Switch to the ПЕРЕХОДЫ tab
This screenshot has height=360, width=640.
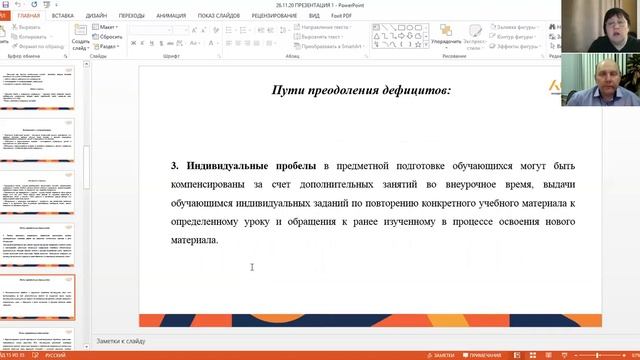pyautogui.click(x=131, y=16)
